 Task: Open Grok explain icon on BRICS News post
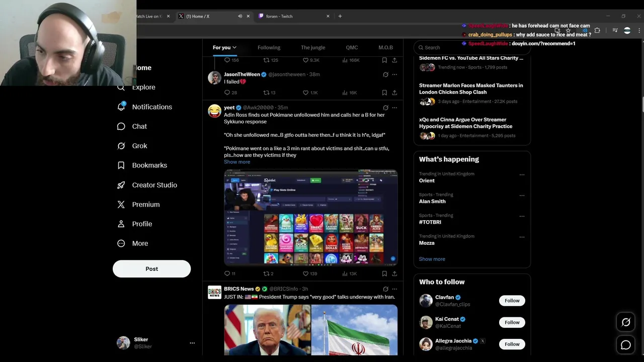coord(385,289)
